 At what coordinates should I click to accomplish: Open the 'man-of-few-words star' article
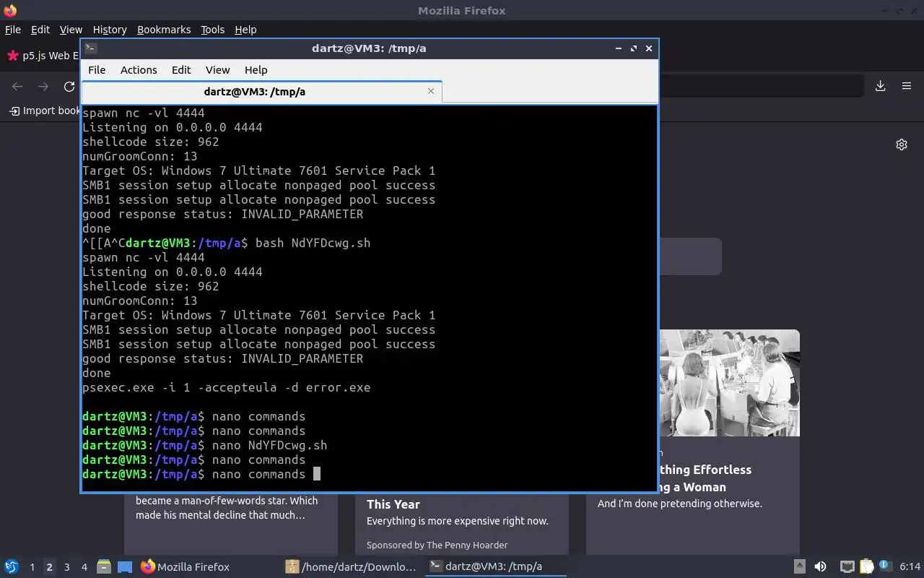click(231, 524)
